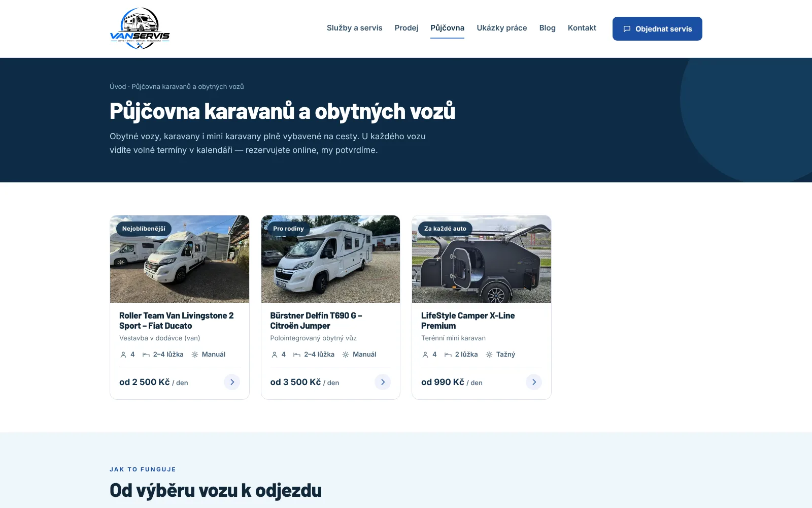The image size is (812, 508).
Task: Click the Za každé auto badge
Action: click(445, 229)
